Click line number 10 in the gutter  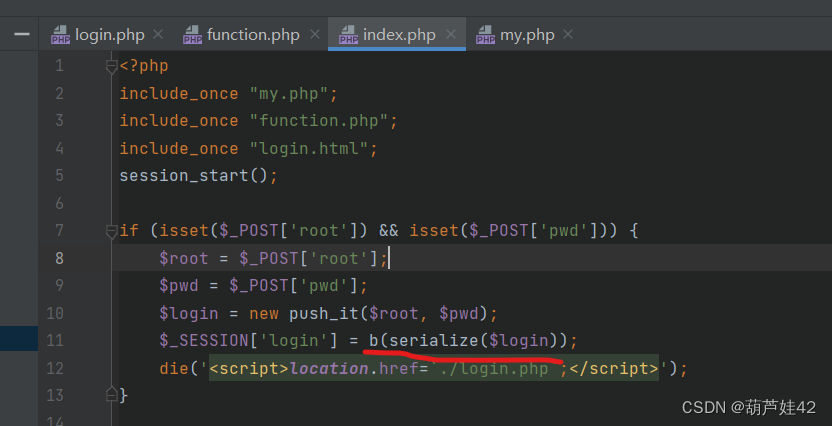tap(55, 313)
